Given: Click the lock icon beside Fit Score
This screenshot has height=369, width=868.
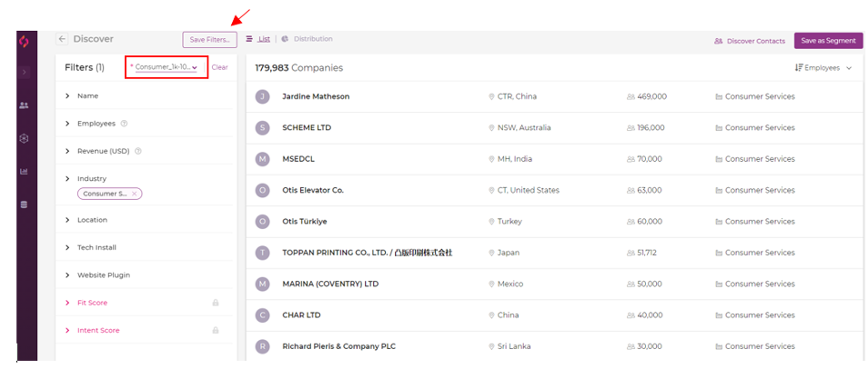Looking at the screenshot, I should pyautogui.click(x=216, y=303).
